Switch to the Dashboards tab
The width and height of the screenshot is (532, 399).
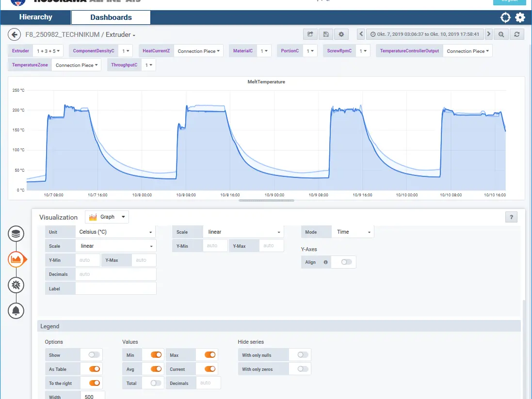point(111,17)
